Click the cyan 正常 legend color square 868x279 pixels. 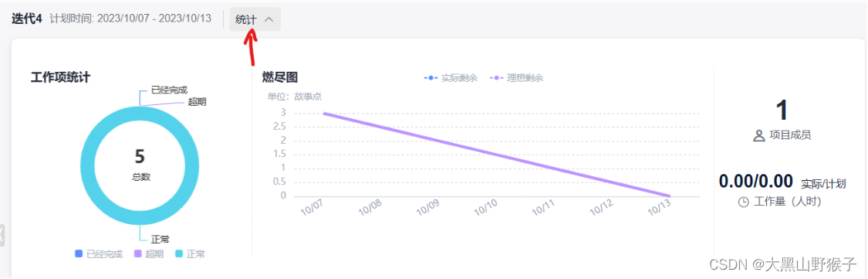[x=179, y=254]
